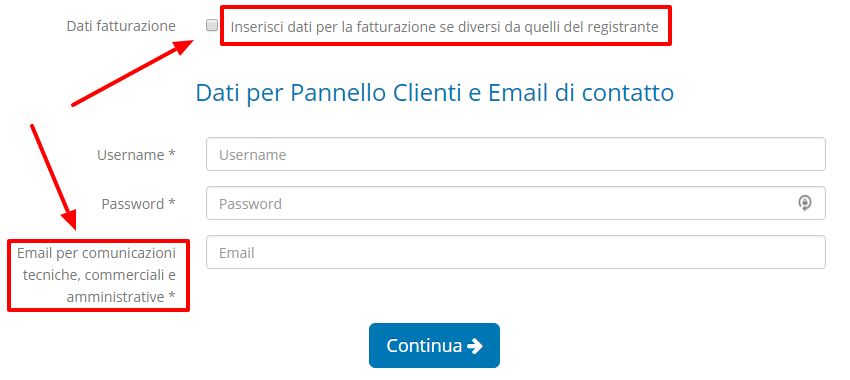Click the white arrow icon inside Continua
The width and height of the screenshot is (850, 380).
(x=475, y=346)
